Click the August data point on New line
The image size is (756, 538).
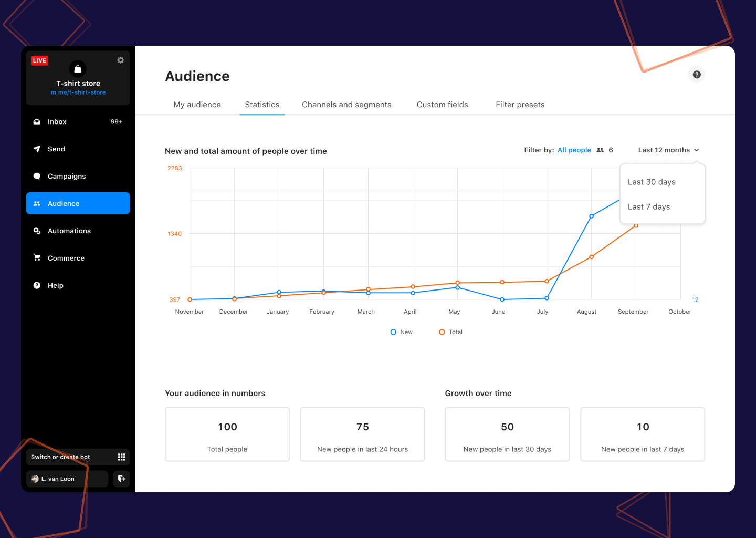[x=591, y=216]
